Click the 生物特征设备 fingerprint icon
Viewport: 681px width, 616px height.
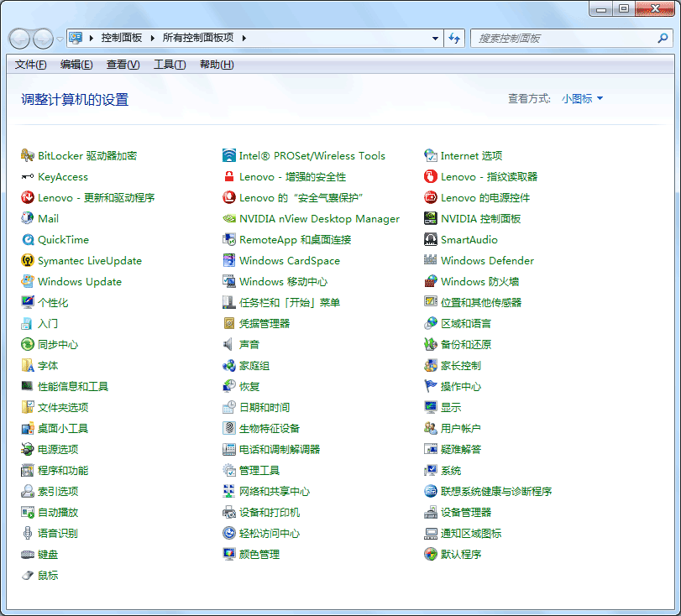pyautogui.click(x=229, y=428)
